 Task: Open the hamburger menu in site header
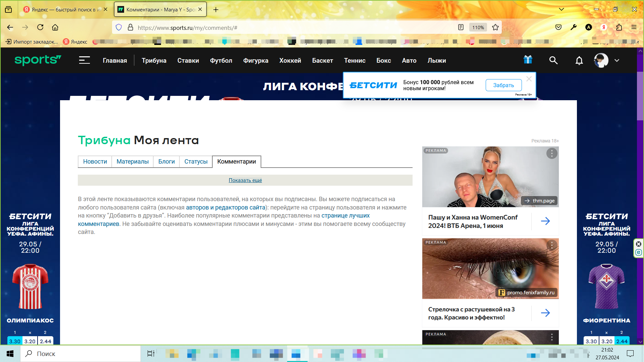84,60
